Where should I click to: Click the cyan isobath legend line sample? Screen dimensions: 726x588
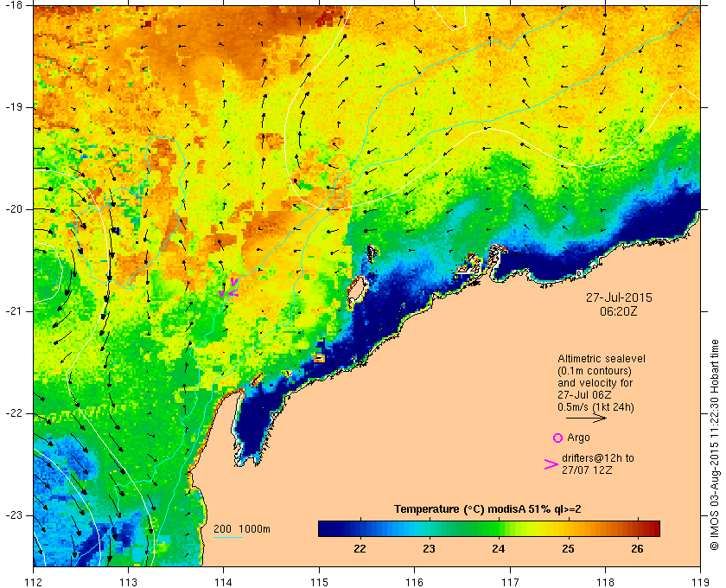tap(228, 538)
